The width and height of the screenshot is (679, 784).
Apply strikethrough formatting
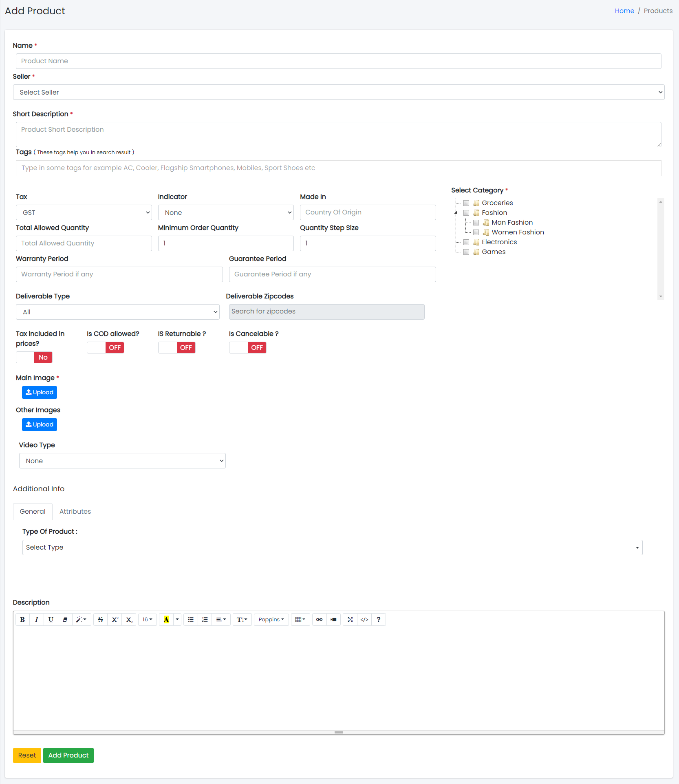101,619
